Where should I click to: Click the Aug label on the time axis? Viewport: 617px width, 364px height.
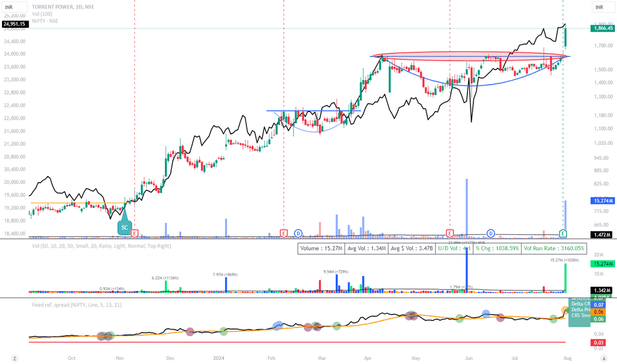pos(567,358)
